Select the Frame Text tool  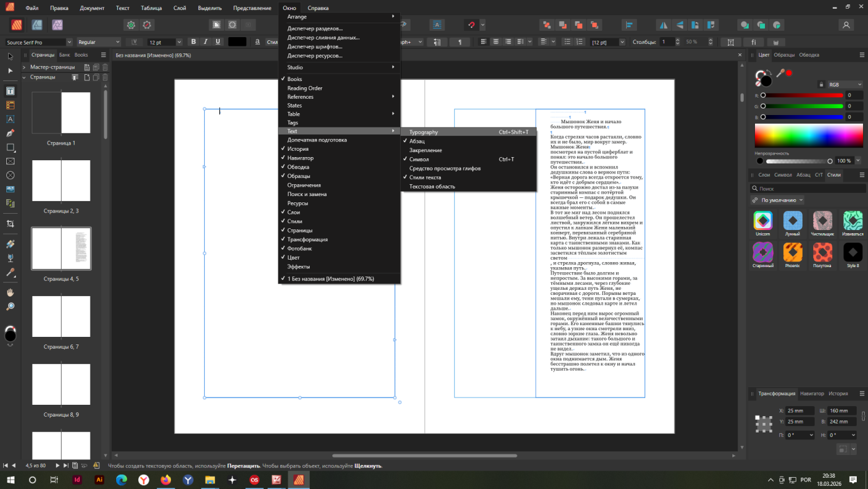(10, 91)
